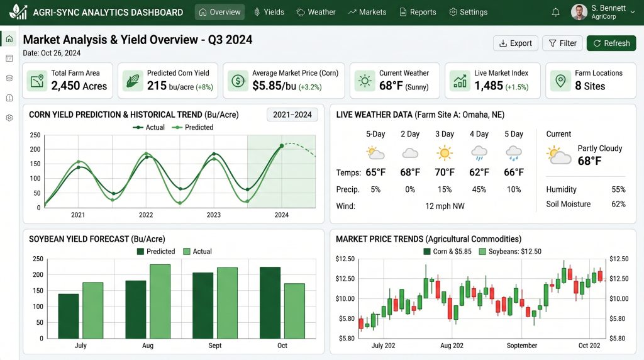
Task: Click the Oct Predicted soybean bar
Action: click(x=270, y=303)
